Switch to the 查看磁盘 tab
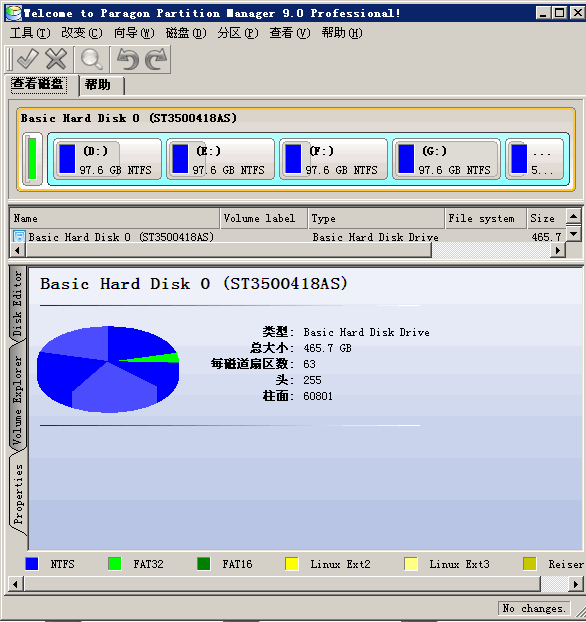Screen dimensions: 586x622 (x=38, y=84)
